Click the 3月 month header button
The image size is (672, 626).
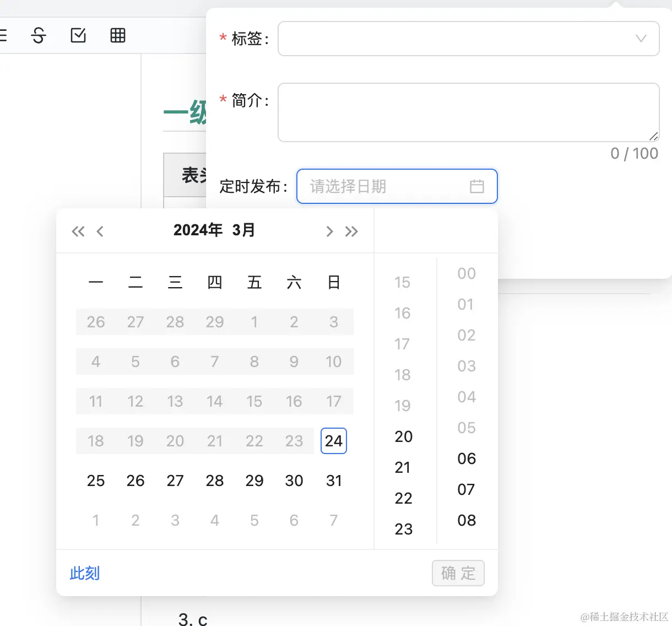(x=243, y=230)
